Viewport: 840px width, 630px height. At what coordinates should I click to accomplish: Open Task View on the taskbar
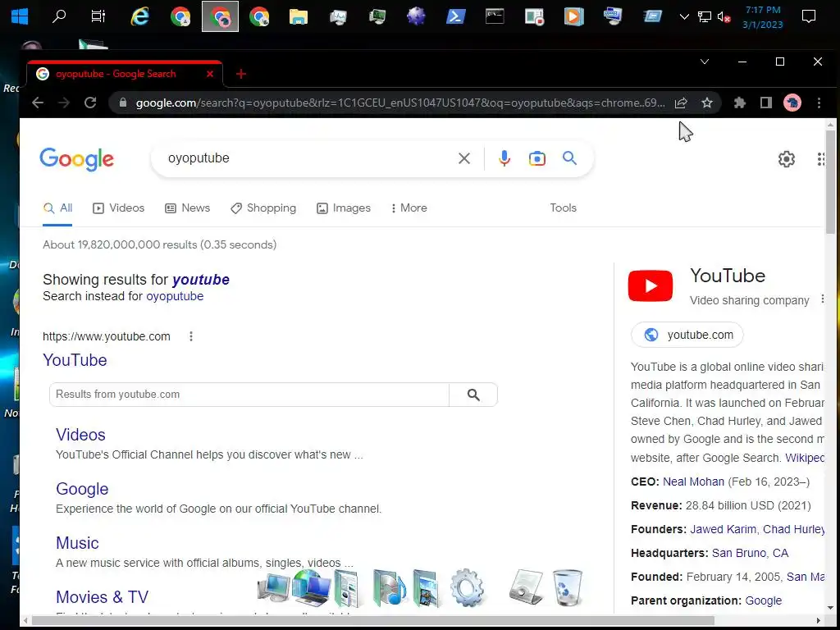coord(98,16)
